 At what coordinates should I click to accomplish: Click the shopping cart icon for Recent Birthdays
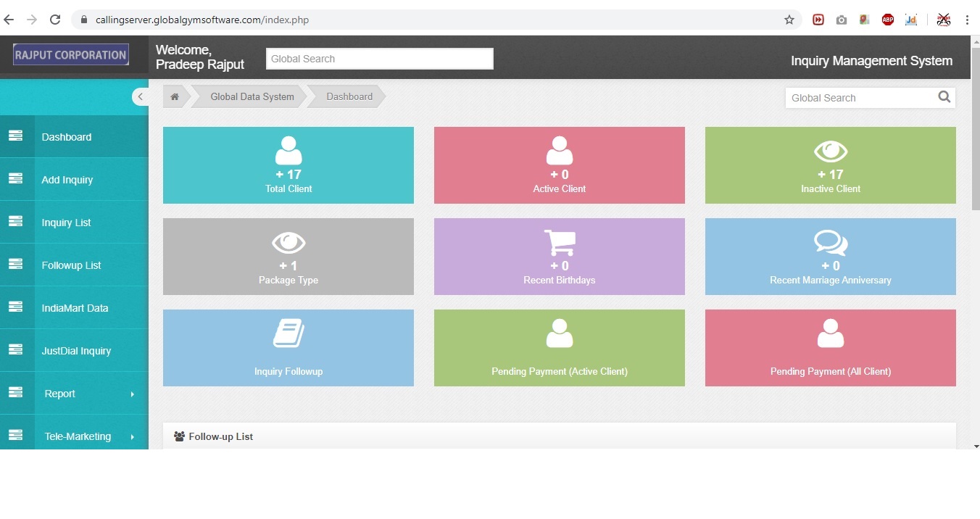[560, 243]
